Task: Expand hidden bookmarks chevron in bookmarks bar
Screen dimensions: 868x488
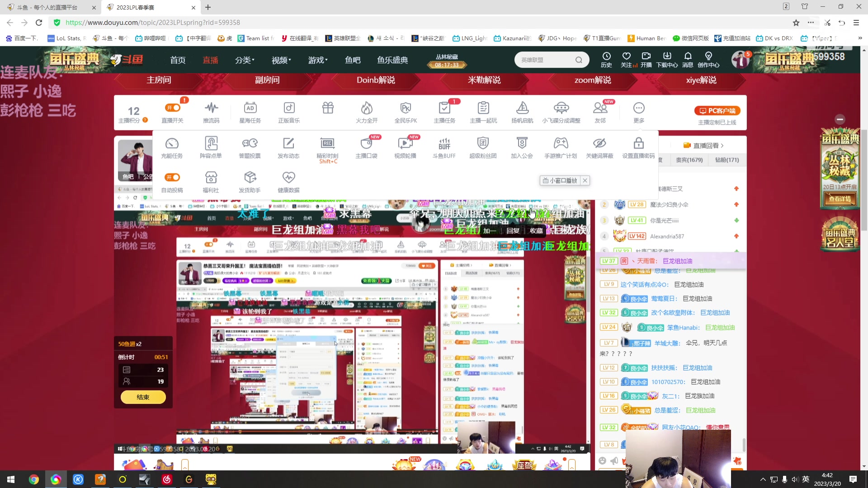Action: [x=860, y=38]
